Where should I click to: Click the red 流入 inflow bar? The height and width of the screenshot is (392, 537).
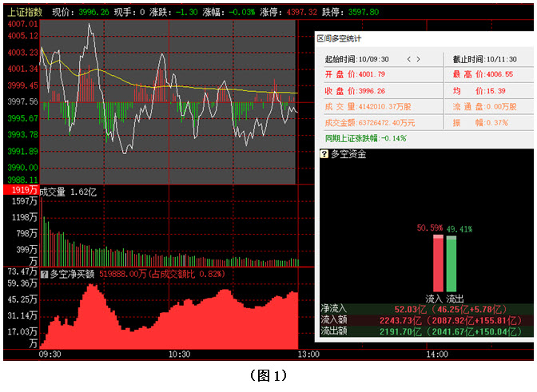coord(437,263)
